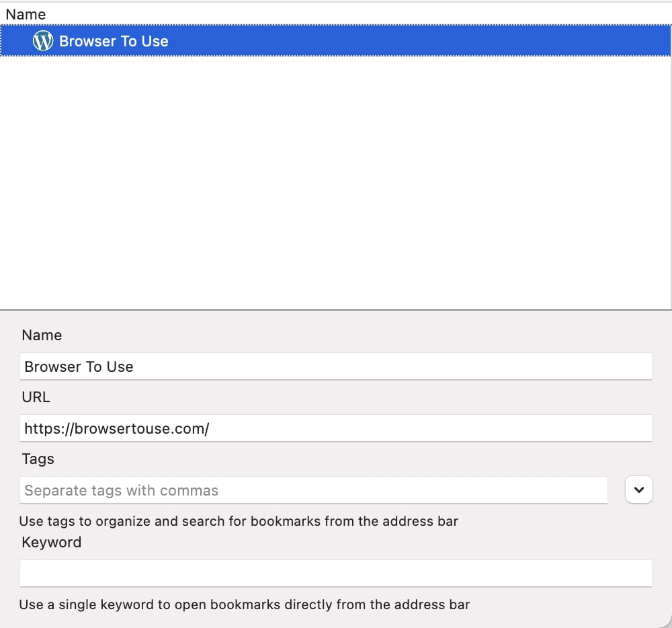Select the Browser To Use bookmark row title
672x628 pixels.
tap(114, 41)
